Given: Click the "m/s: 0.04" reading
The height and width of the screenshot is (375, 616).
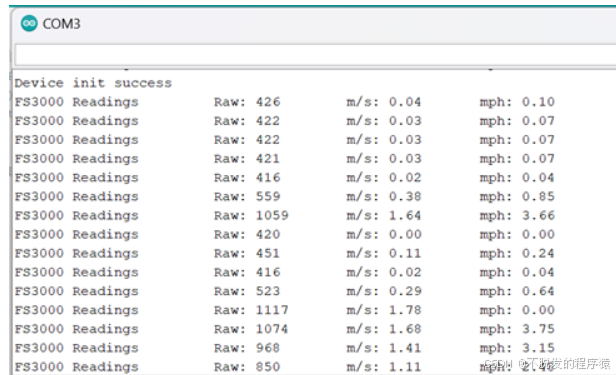Looking at the screenshot, I should (x=383, y=102).
